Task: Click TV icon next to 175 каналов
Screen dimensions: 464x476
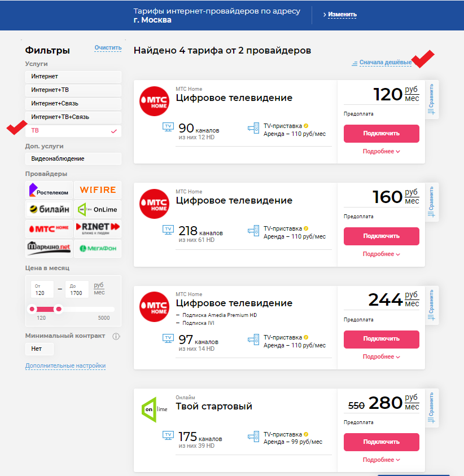Action: [168, 435]
